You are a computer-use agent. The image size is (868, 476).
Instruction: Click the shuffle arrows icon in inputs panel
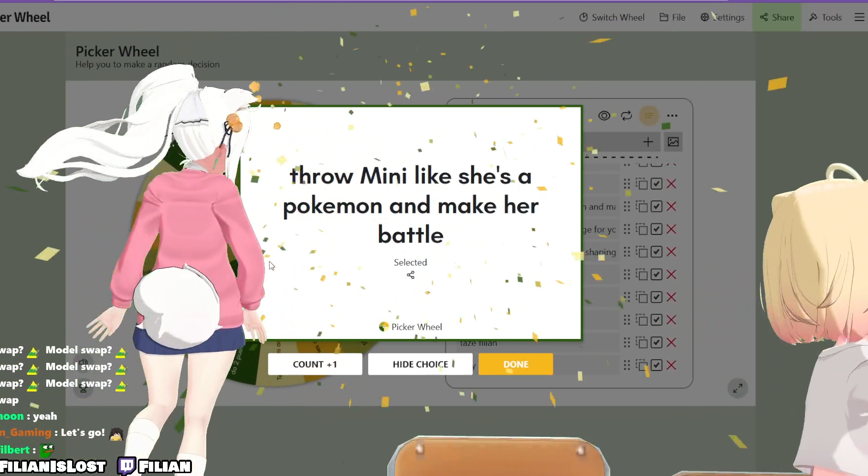(626, 116)
